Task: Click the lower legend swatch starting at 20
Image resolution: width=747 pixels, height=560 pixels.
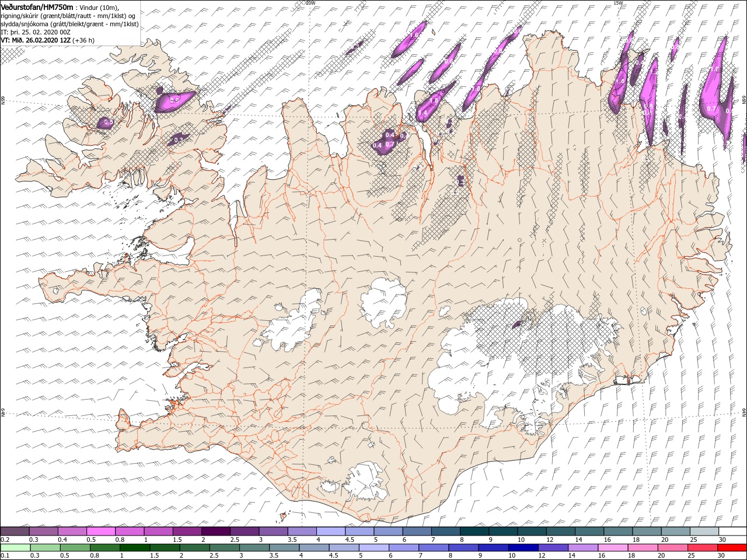Action: pyautogui.click(x=672, y=548)
